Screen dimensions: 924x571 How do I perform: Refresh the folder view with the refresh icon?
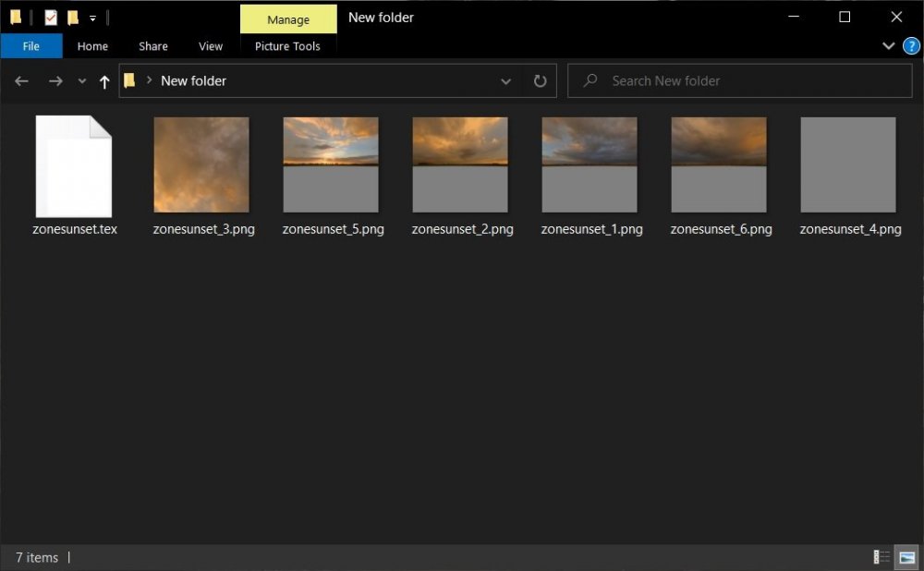[540, 80]
